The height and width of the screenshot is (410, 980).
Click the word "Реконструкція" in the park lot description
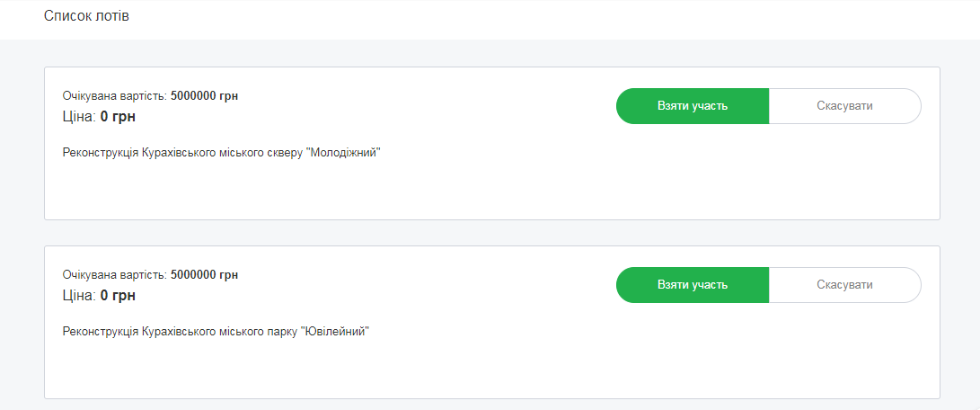pyautogui.click(x=101, y=332)
